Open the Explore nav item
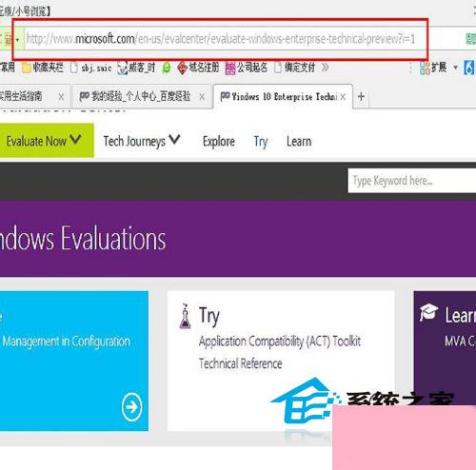Image resolution: width=476 pixels, height=470 pixels. pyautogui.click(x=219, y=141)
